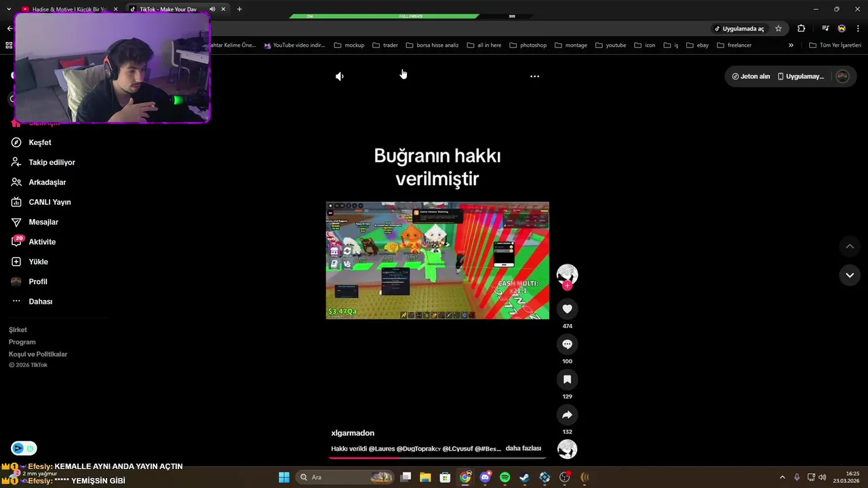The image size is (868, 488).
Task: Open the spinning sound disc icon
Action: 568,449
